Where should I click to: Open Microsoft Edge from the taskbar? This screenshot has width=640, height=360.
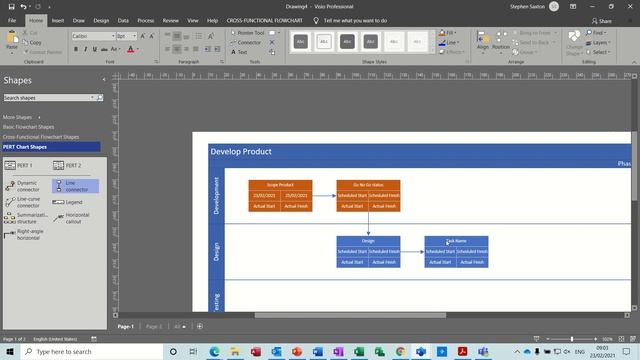click(214, 351)
